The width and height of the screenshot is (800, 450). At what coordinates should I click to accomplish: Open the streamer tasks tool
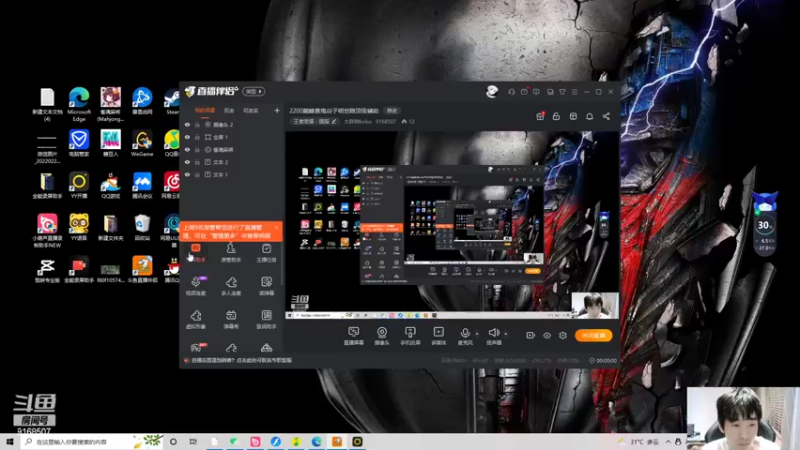(x=266, y=253)
